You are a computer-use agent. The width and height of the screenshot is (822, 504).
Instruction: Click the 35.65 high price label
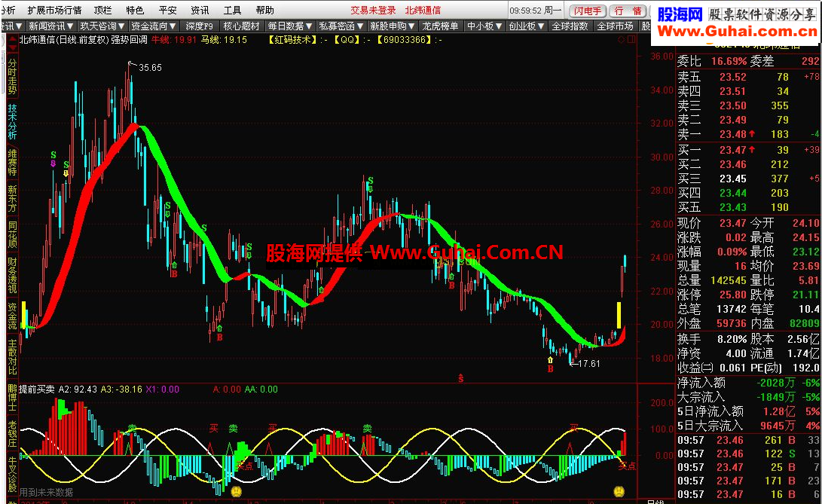150,68
